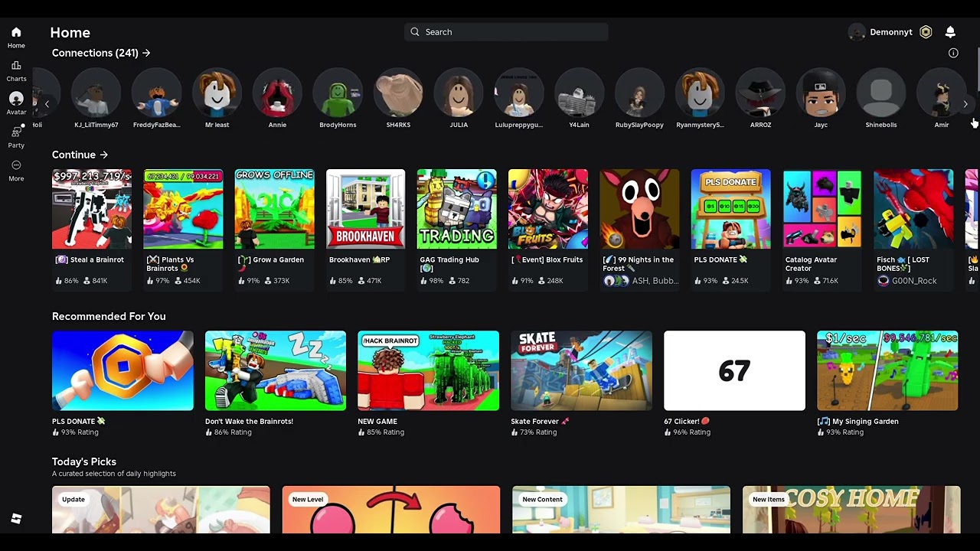Click the info icon near Connections
980x551 pixels.
pyautogui.click(x=953, y=53)
